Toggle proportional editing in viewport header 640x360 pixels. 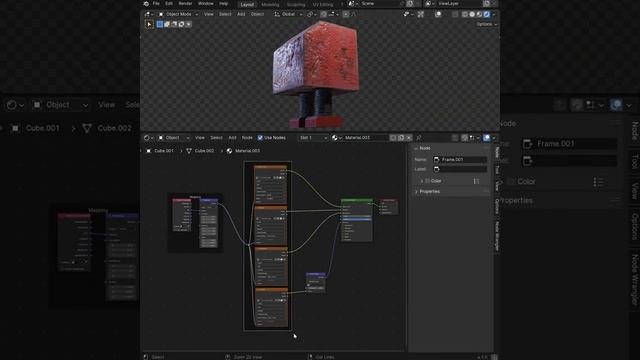click(346, 14)
